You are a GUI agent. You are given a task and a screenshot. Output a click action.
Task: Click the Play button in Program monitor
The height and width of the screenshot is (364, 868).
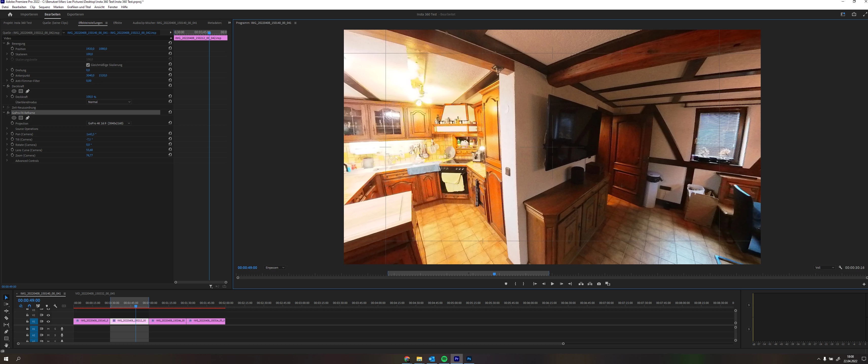coord(552,284)
